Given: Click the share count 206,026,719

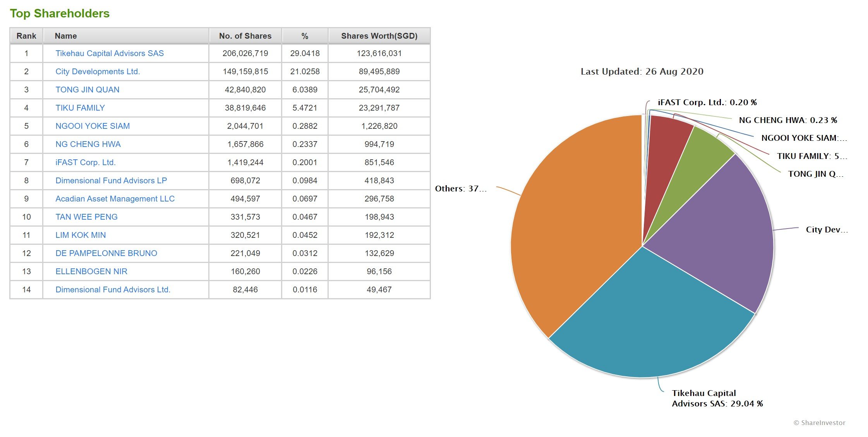Looking at the screenshot, I should click(245, 53).
